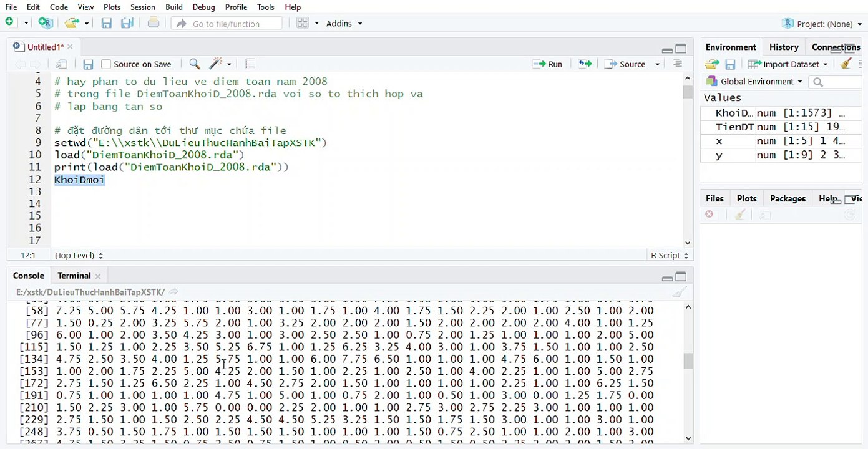
Task: Save current document from the main toolbar
Action: 107,23
